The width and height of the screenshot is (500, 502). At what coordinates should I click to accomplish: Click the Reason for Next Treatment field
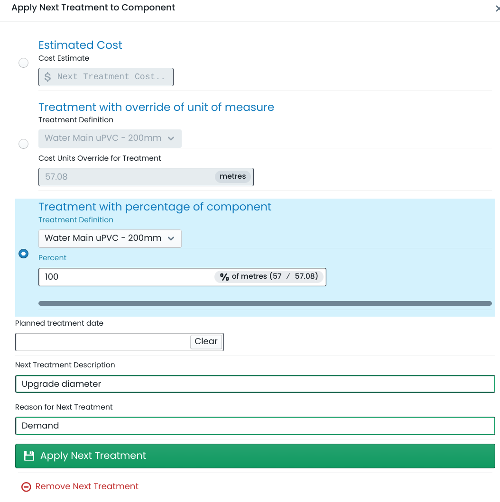pos(255,426)
